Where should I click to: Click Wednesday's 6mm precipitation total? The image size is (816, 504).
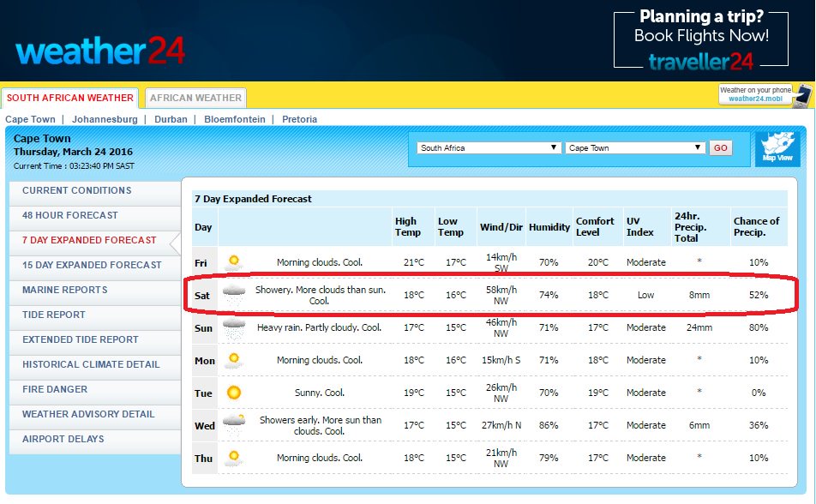[699, 425]
